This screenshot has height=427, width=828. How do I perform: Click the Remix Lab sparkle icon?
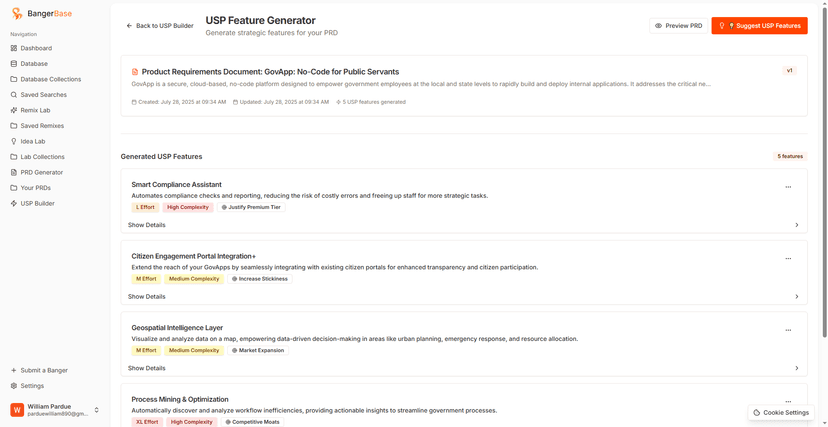click(x=14, y=110)
